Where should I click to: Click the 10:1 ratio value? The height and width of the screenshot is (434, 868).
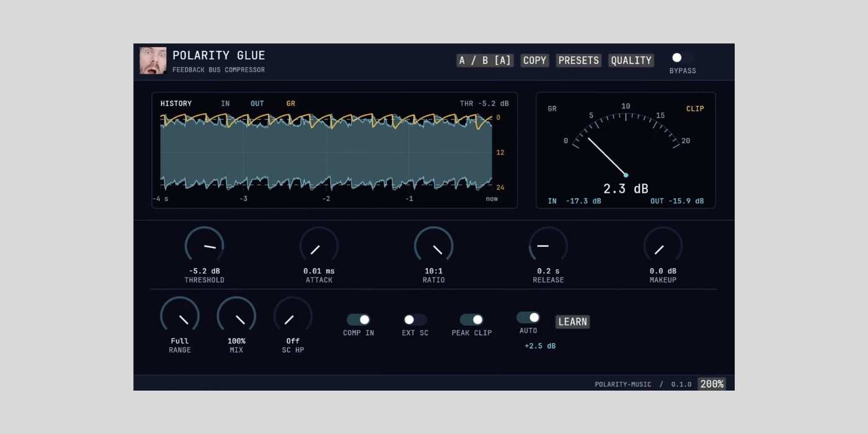point(433,271)
